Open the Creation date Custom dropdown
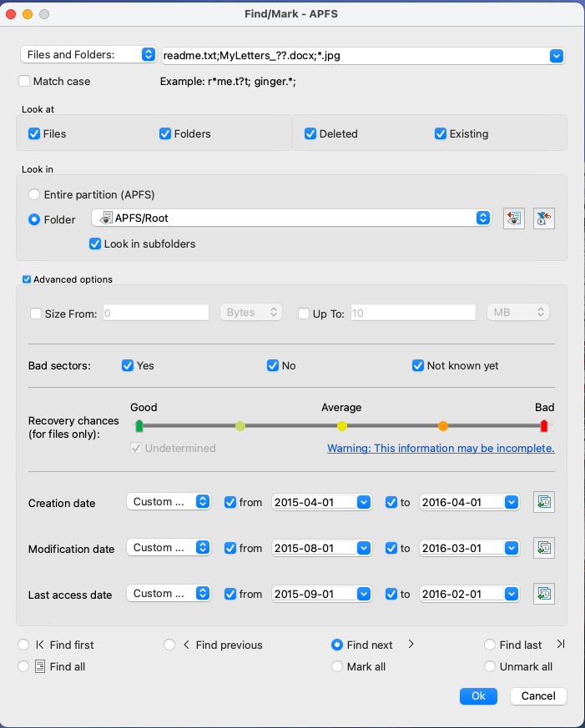Screen dimensions: 585x728 [x=169, y=501]
